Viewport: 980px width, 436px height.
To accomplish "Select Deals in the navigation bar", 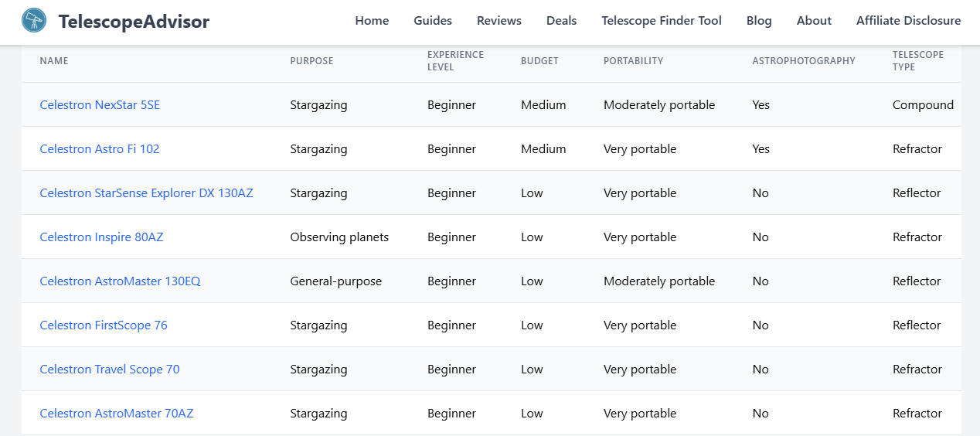I will (x=561, y=21).
